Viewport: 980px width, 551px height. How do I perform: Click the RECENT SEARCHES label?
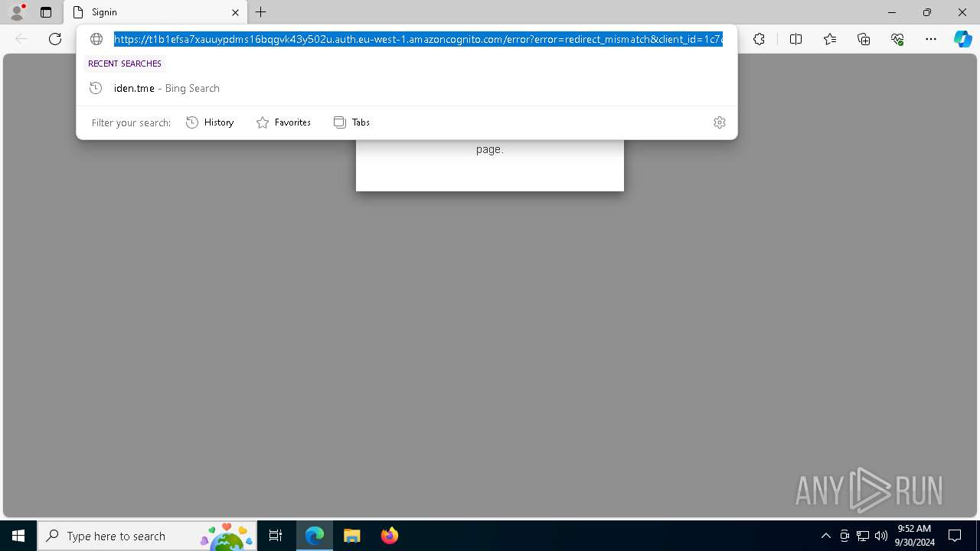coord(125,64)
